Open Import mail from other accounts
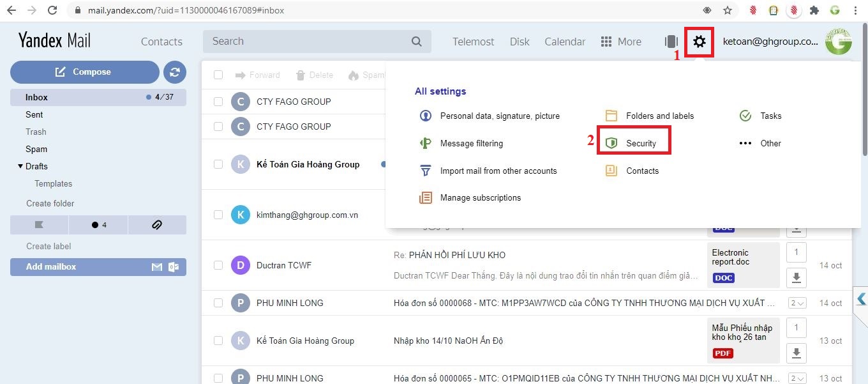The height and width of the screenshot is (384, 868). click(488, 171)
